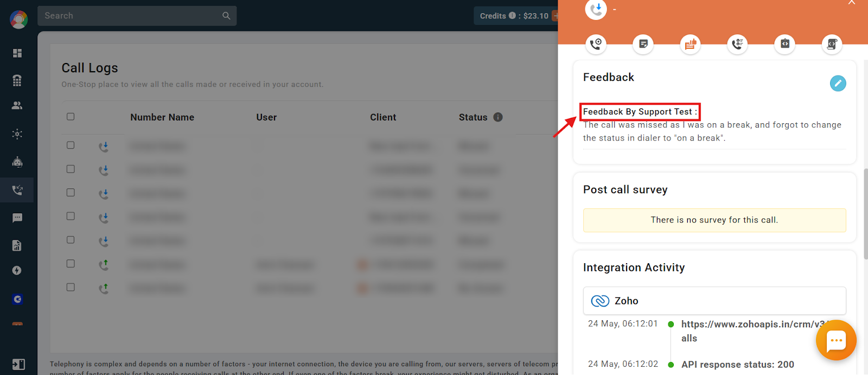
Task: Click the Credits $23.10 balance button
Action: [x=515, y=16]
